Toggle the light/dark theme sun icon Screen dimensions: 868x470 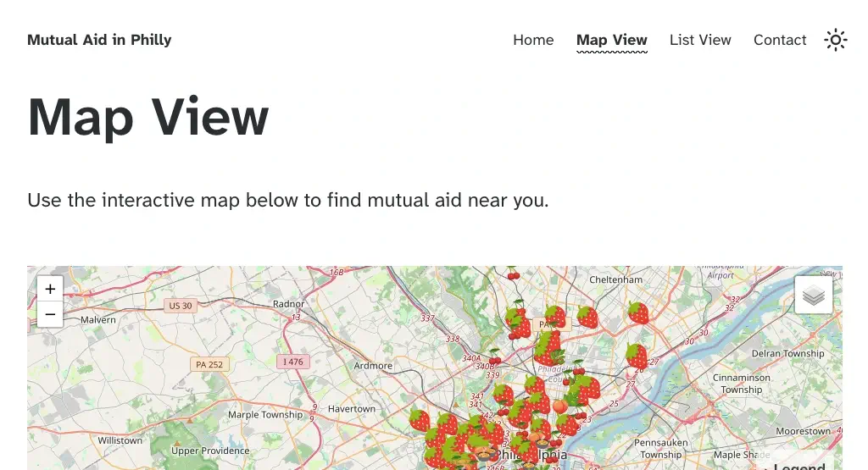(835, 41)
